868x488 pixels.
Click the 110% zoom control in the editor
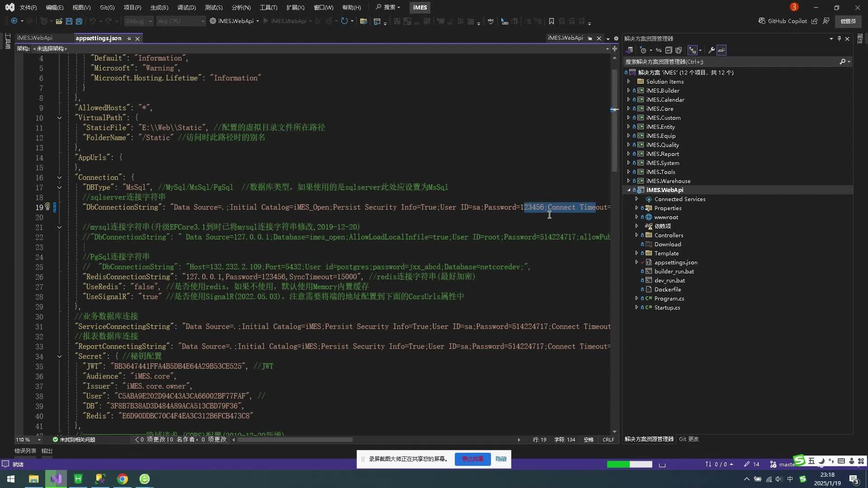pyautogui.click(x=23, y=439)
